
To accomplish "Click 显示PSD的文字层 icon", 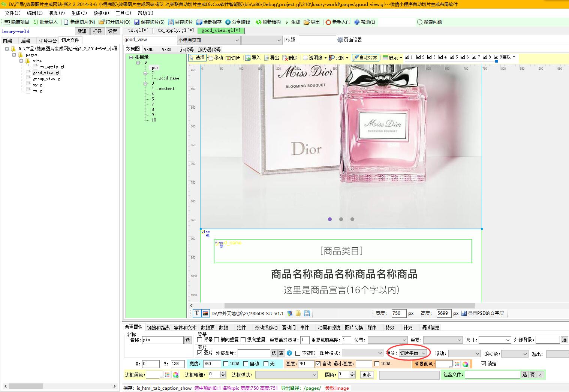I will tap(464, 313).
